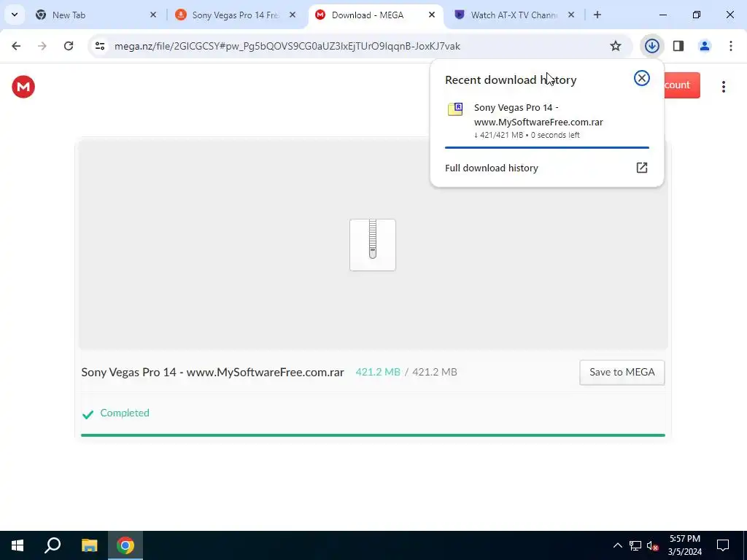
Task: Toggle the Chrome side panel icon
Action: (x=678, y=46)
